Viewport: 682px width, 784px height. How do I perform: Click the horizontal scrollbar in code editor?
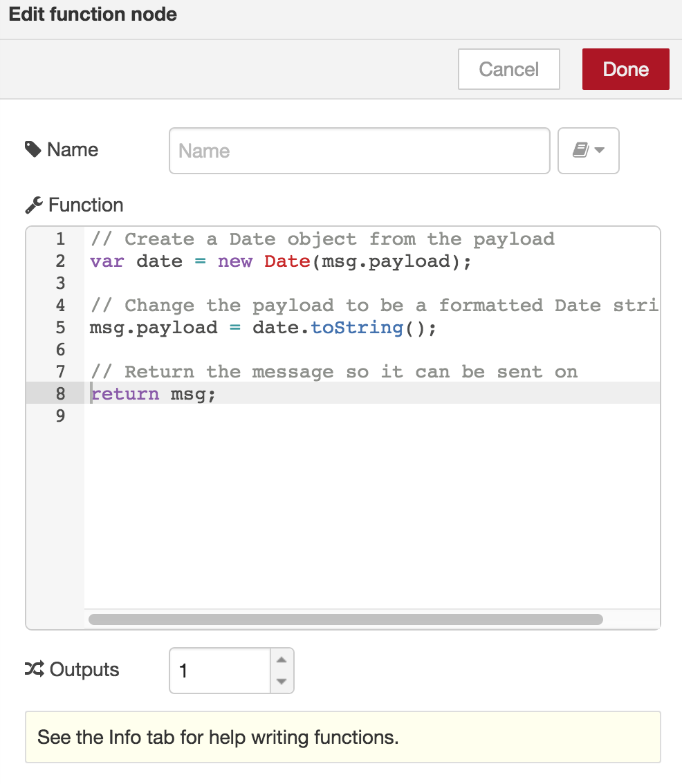346,619
